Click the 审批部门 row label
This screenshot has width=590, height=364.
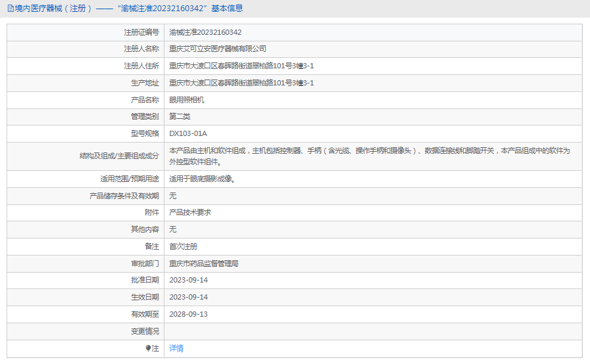click(x=145, y=263)
